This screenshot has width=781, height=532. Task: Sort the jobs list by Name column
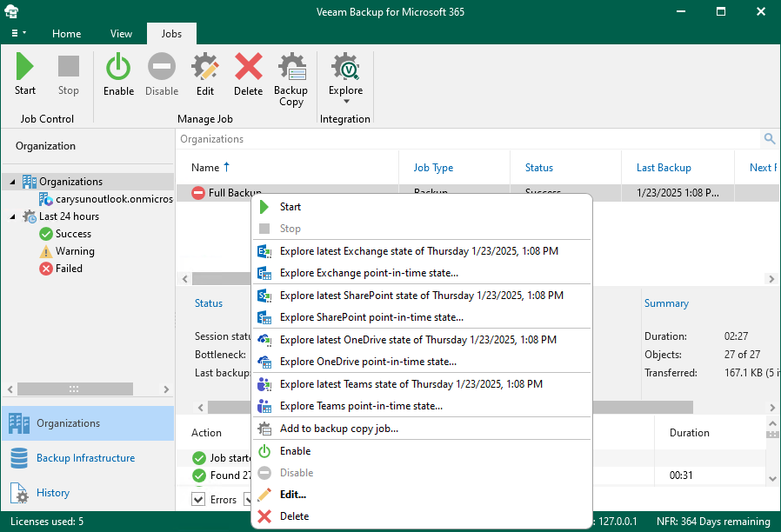click(x=210, y=168)
